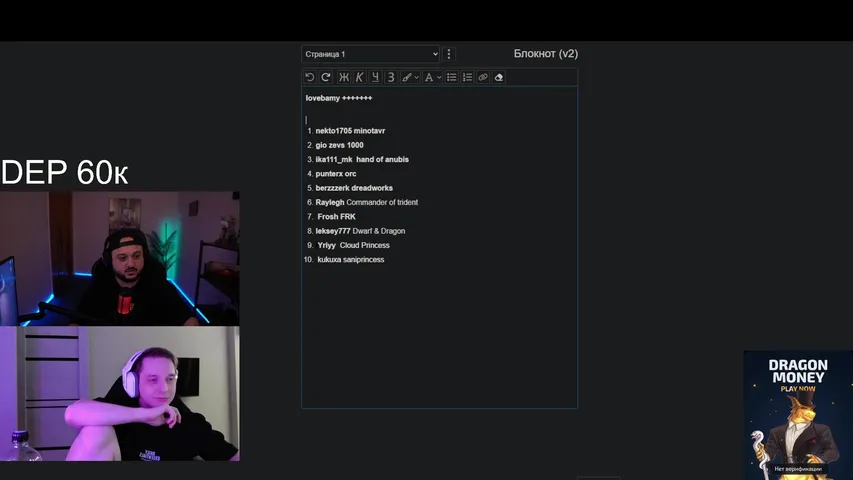Click the kukuxa saniprincess list entry
The image size is (853, 480).
350,260
